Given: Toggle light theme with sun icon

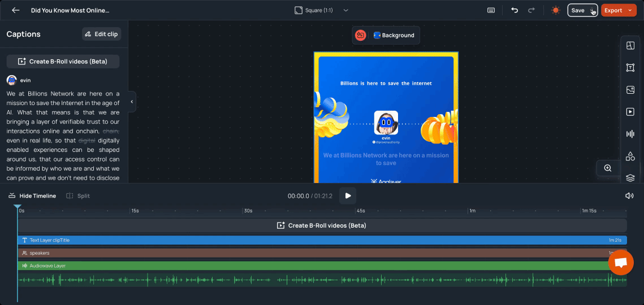Looking at the screenshot, I should click(556, 10).
